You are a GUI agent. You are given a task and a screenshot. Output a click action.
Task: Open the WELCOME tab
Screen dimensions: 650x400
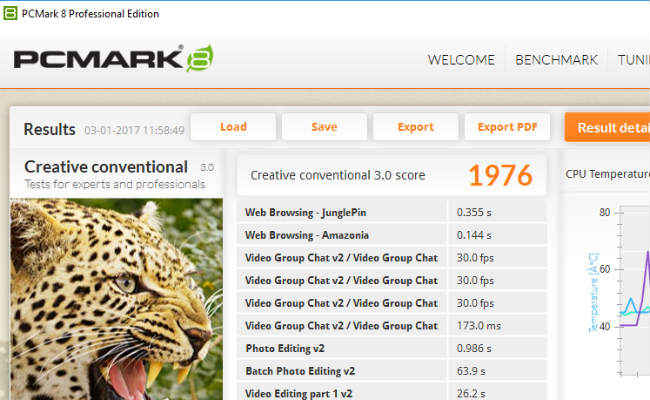[461, 60]
